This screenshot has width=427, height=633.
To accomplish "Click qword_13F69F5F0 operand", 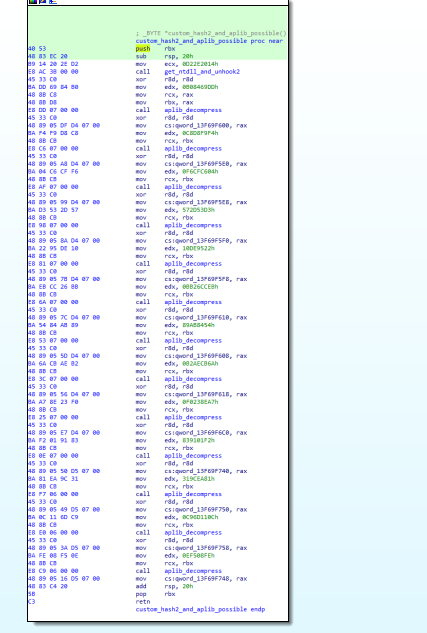I will [x=199, y=241].
